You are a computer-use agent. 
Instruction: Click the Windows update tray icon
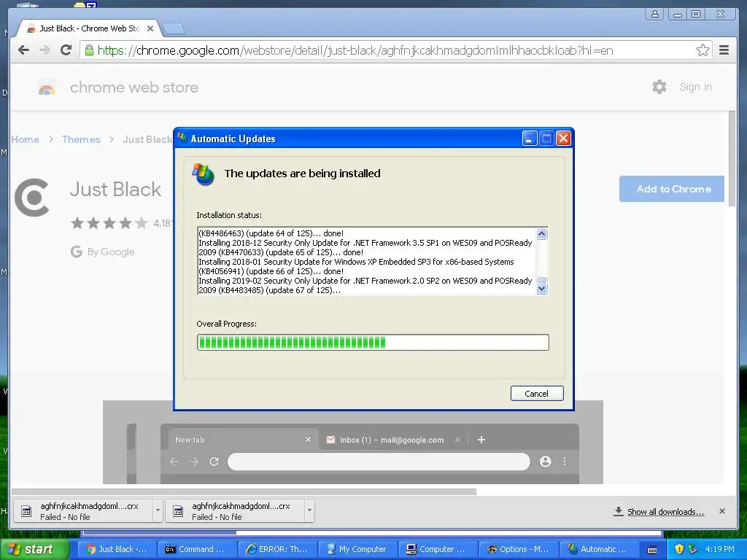pyautogui.click(x=693, y=549)
